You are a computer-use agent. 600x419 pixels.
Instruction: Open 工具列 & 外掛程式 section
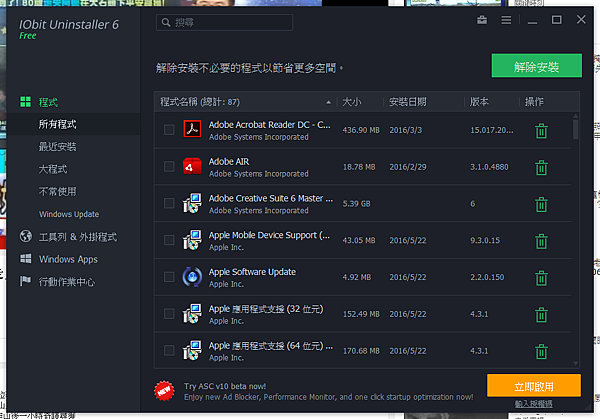point(78,237)
